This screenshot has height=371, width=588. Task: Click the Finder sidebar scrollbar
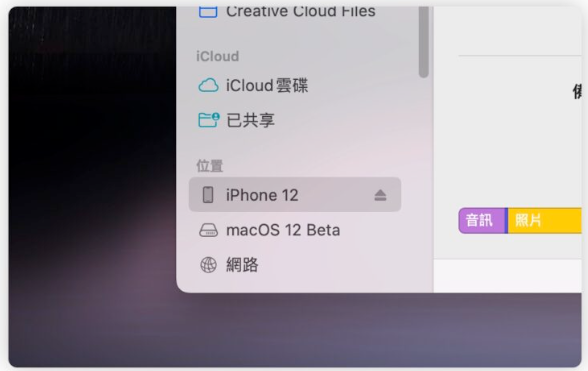click(x=424, y=42)
